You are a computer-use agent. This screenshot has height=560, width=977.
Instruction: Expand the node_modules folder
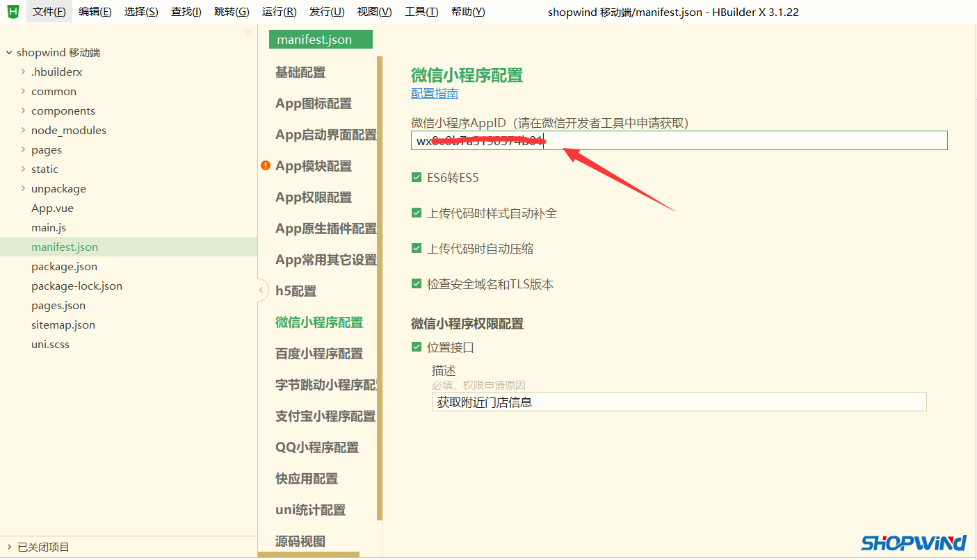pos(23,130)
